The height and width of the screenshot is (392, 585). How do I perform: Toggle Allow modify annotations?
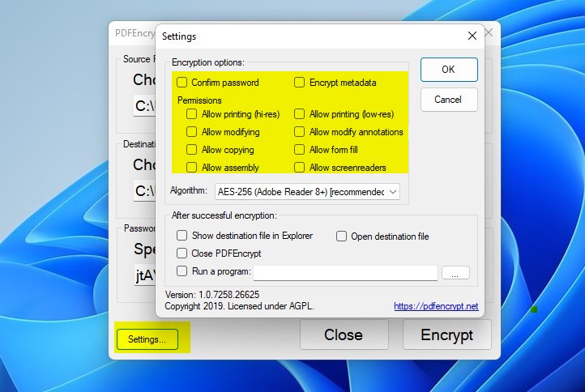[299, 132]
